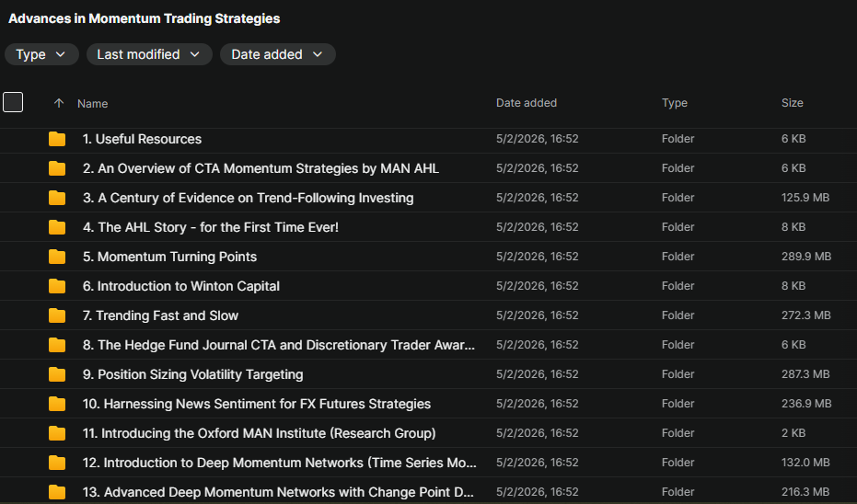The width and height of the screenshot is (857, 504).
Task: Click Type cell in Useful Resources row
Action: [x=677, y=139]
